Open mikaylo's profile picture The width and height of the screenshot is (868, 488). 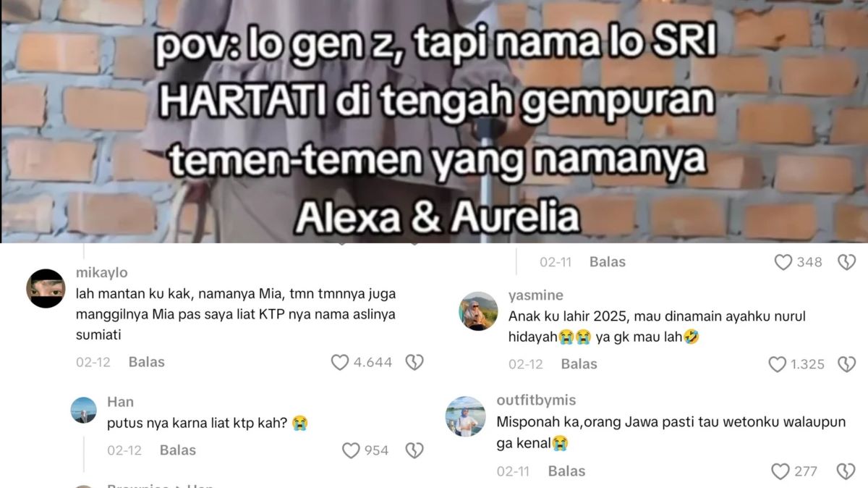(x=46, y=288)
